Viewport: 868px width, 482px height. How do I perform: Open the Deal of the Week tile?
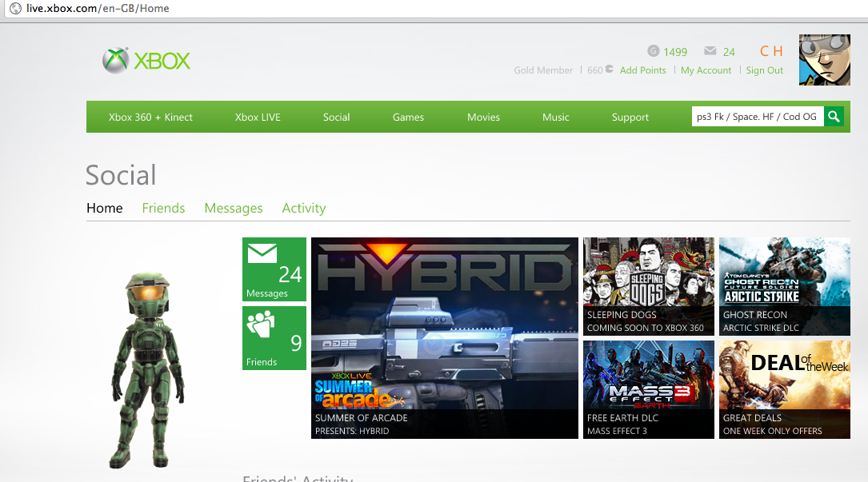tap(785, 389)
